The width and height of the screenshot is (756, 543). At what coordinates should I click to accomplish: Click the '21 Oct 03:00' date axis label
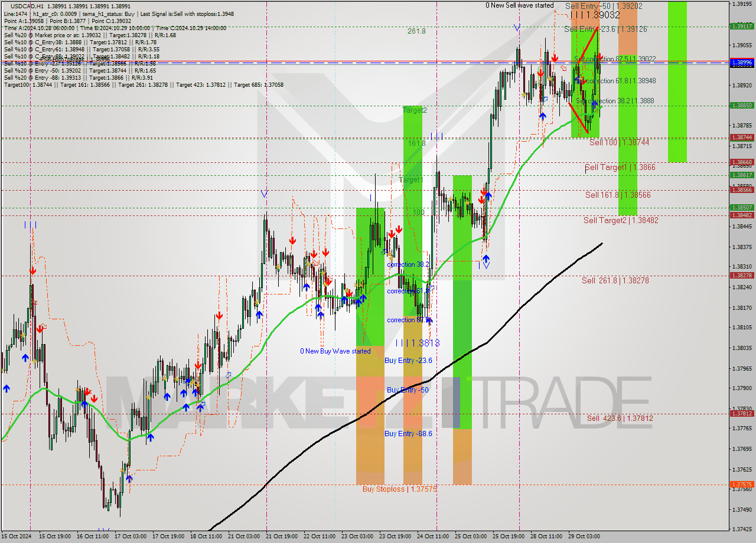(244, 537)
